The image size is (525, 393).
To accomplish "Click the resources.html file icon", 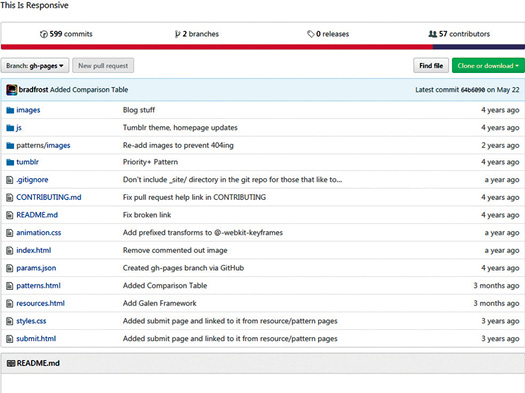I will point(10,304).
